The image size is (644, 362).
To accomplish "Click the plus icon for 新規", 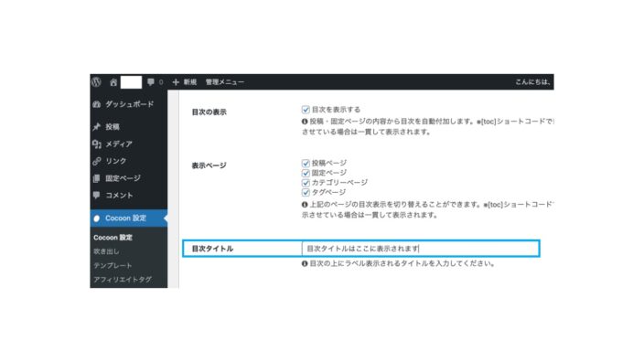I will click(176, 82).
